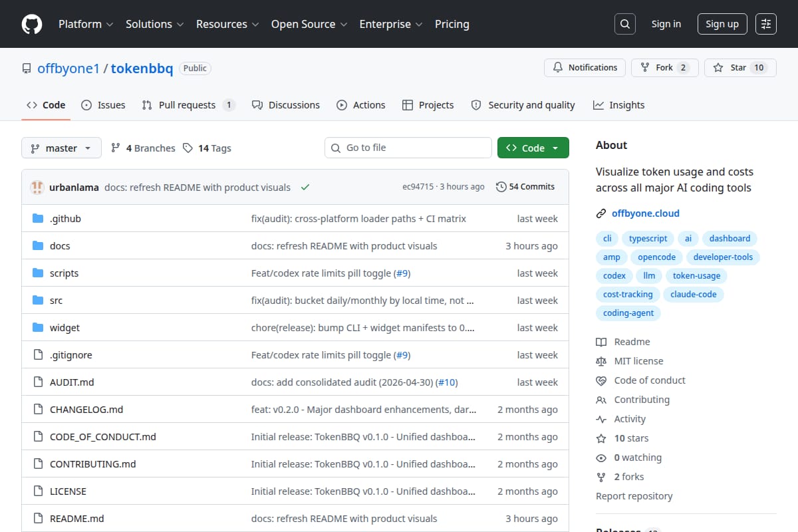Click the Star button

click(740, 68)
